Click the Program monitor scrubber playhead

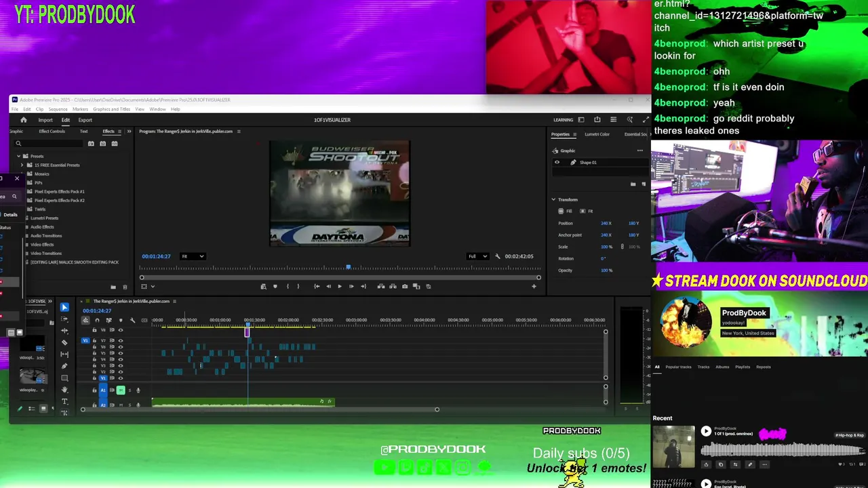click(x=349, y=268)
